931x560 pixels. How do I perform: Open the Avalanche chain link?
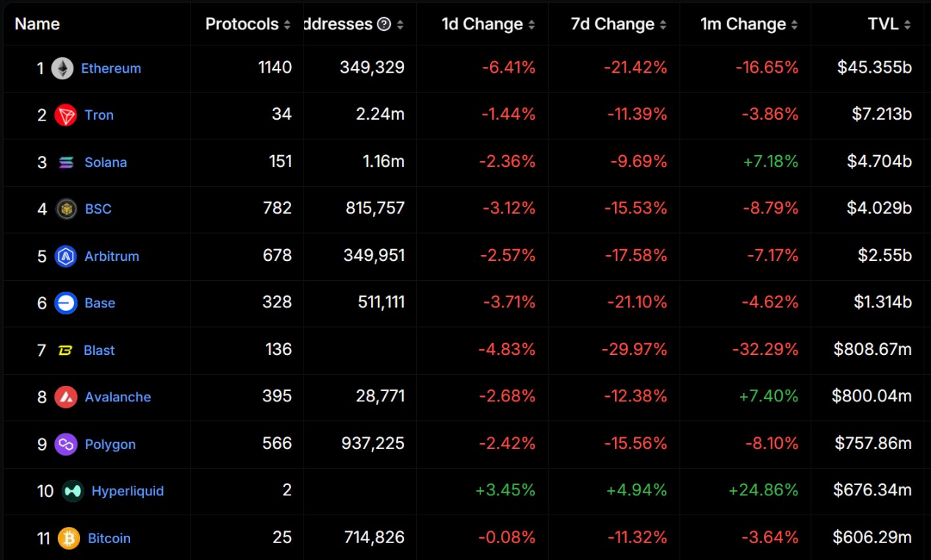[x=118, y=398]
